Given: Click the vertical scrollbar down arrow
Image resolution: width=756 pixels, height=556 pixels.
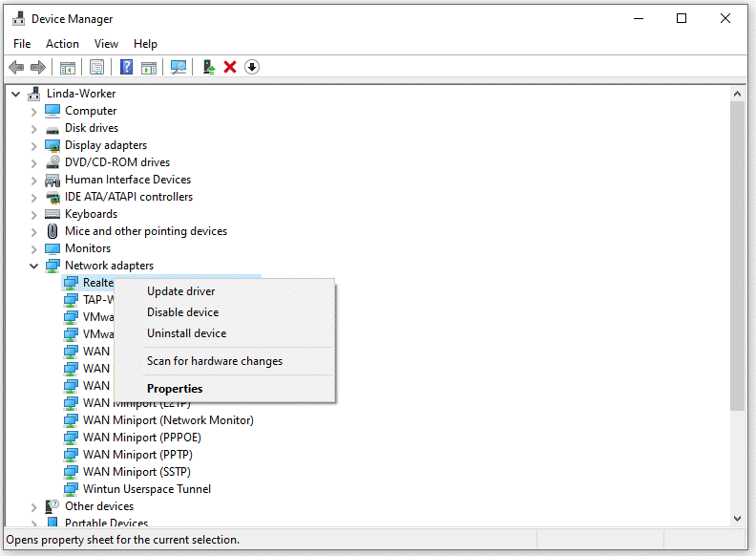Looking at the screenshot, I should click(737, 518).
